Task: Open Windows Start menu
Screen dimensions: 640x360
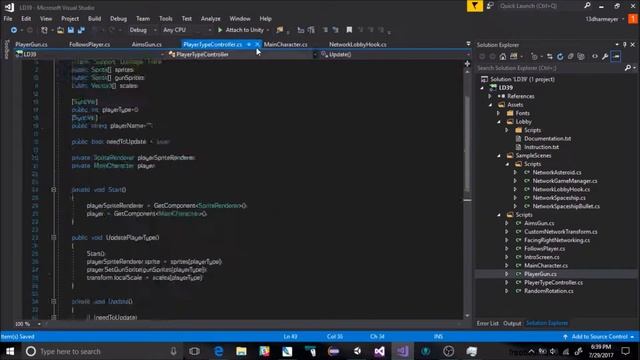Action: (10, 351)
